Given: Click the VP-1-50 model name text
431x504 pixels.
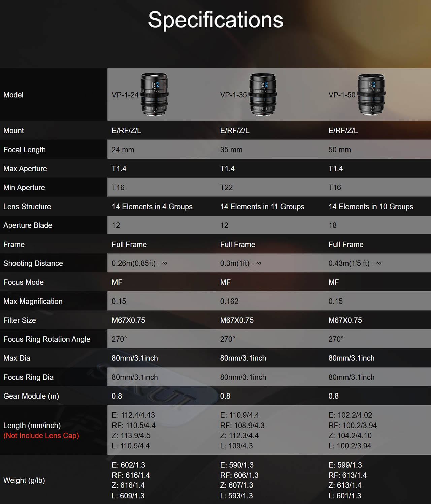Looking at the screenshot, I should (342, 95).
